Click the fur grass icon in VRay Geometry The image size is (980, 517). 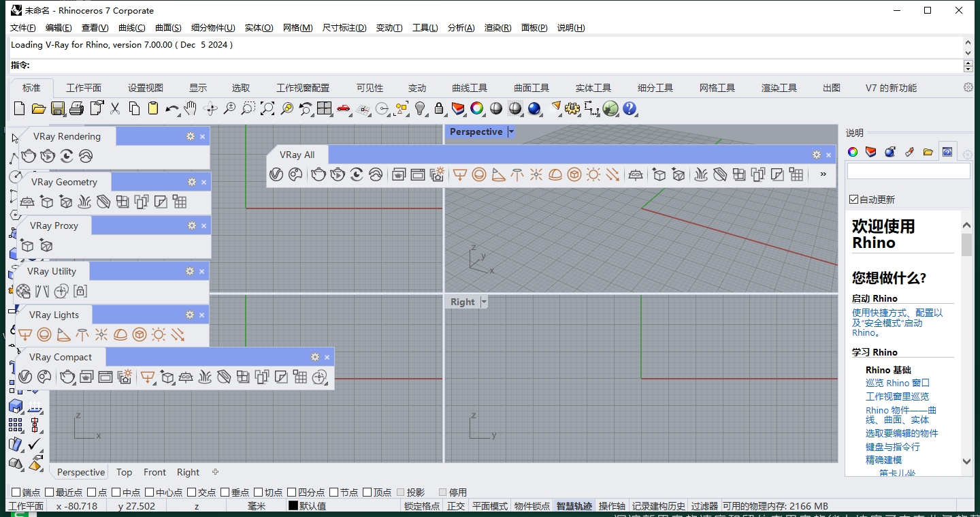click(84, 202)
